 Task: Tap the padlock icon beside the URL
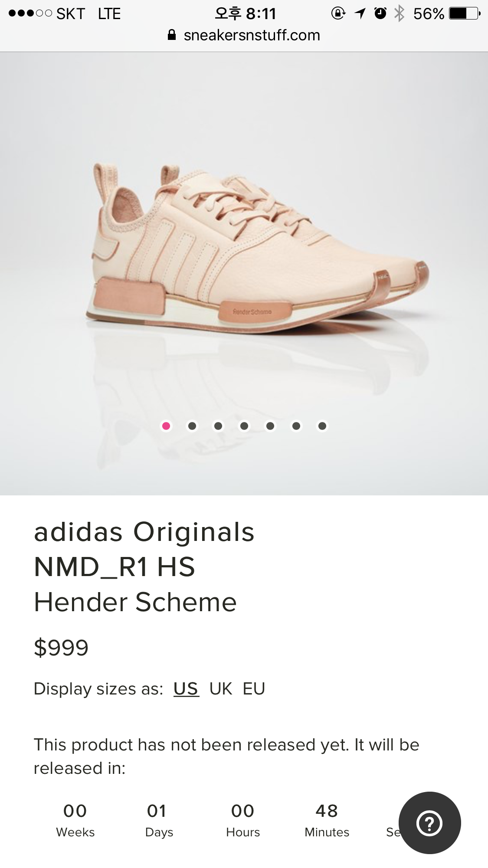(x=172, y=35)
